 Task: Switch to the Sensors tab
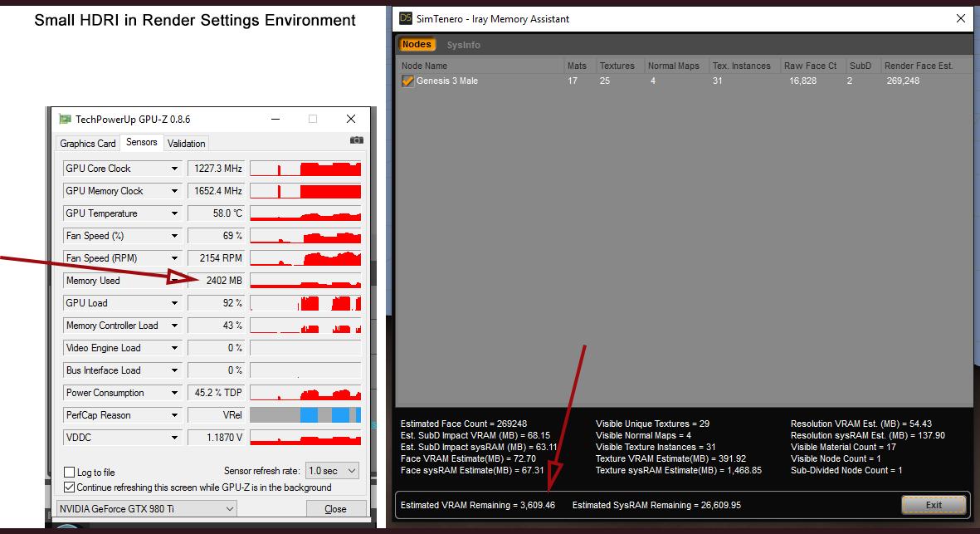pyautogui.click(x=142, y=142)
